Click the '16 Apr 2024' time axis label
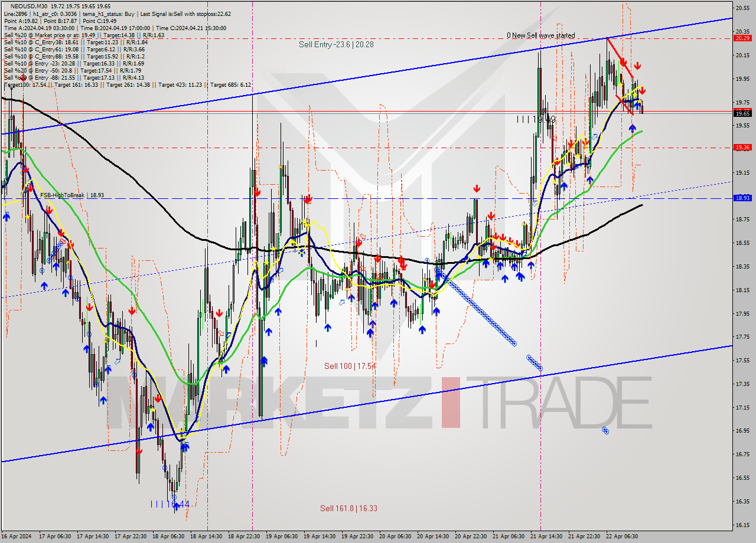Viewport: 756px width, 543px height. pos(17,537)
